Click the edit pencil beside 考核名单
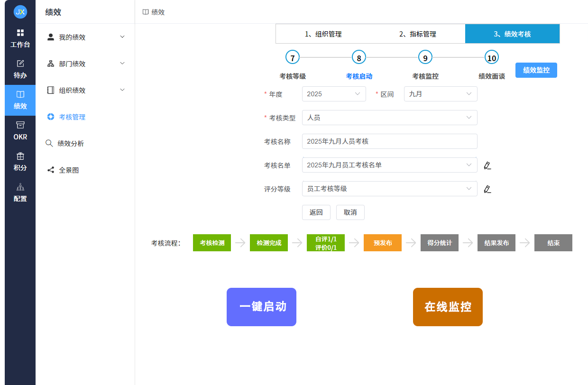Viewport: 588px width, 385px height. (487, 165)
